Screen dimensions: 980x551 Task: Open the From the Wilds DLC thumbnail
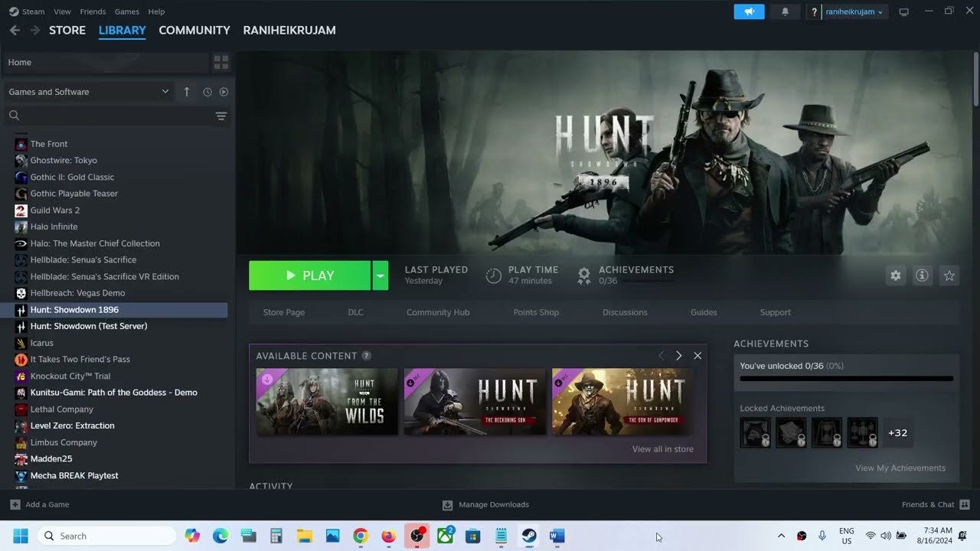(327, 402)
